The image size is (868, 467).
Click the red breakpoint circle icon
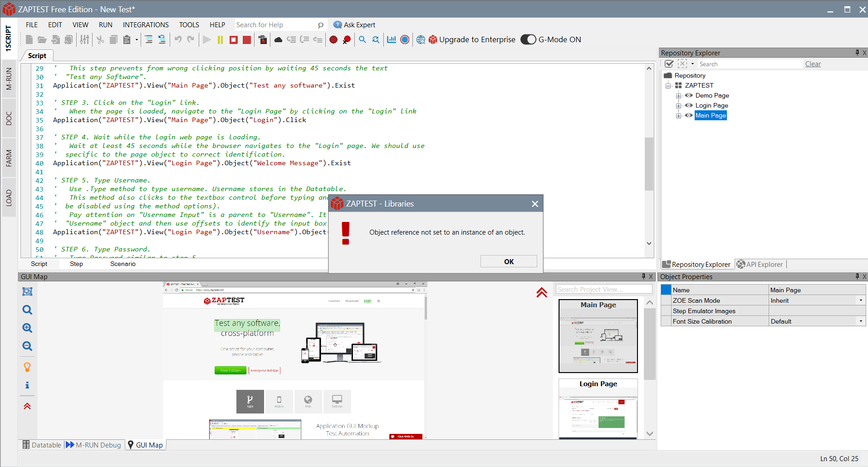pos(333,40)
